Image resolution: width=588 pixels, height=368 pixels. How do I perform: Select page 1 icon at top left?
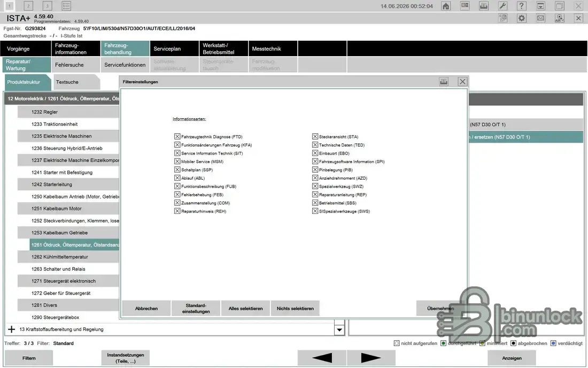pyautogui.click(x=10, y=6)
